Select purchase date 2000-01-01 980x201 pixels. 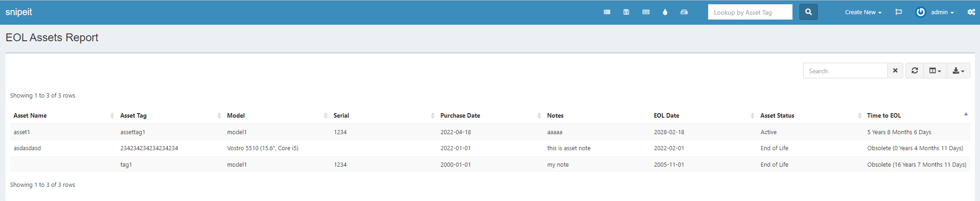click(456, 165)
